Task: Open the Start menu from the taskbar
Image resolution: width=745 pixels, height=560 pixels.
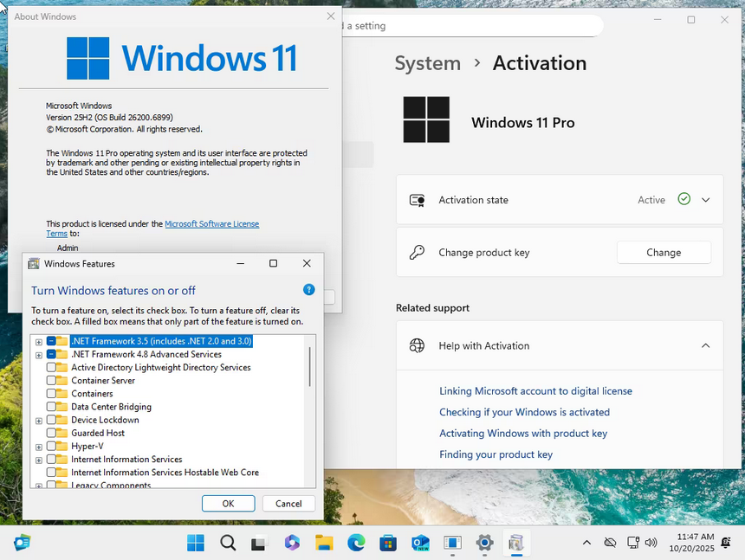Action: pyautogui.click(x=196, y=543)
